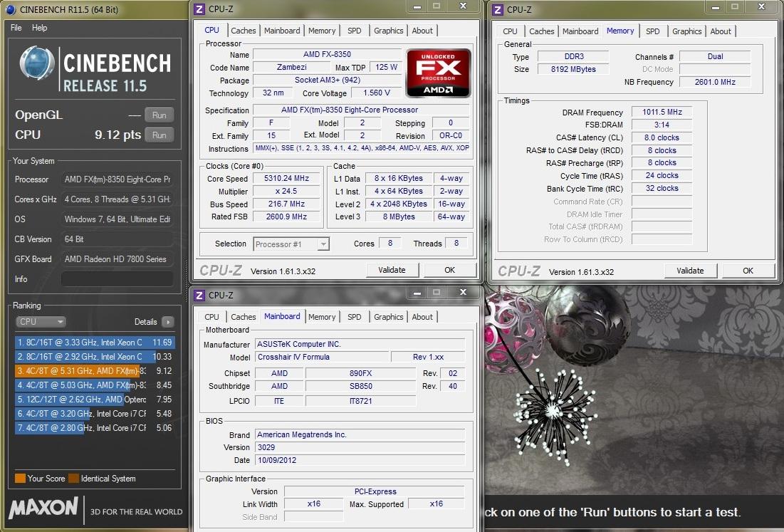The image size is (784, 532).
Task: Click Validate in CPU-Z CPU window
Action: point(392,270)
